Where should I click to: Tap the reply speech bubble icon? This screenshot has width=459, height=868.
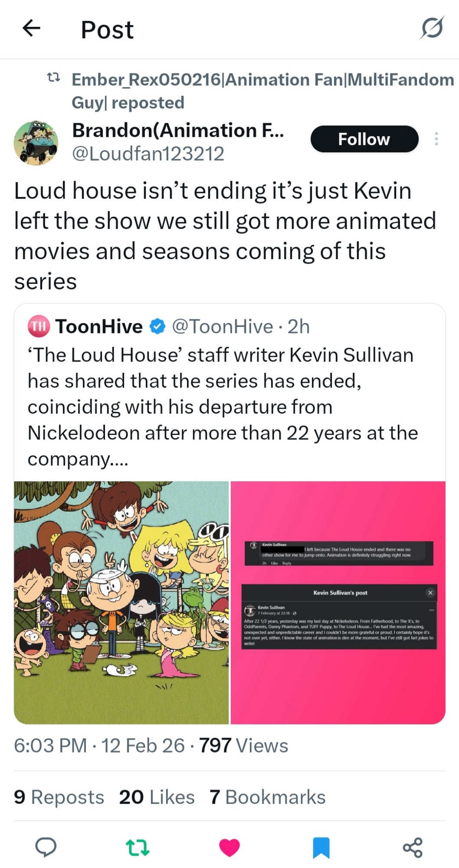click(x=46, y=847)
